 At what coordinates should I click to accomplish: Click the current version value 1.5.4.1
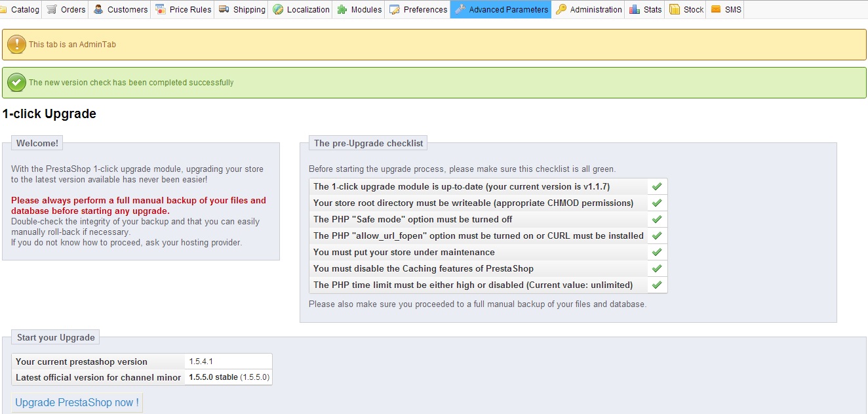click(201, 362)
